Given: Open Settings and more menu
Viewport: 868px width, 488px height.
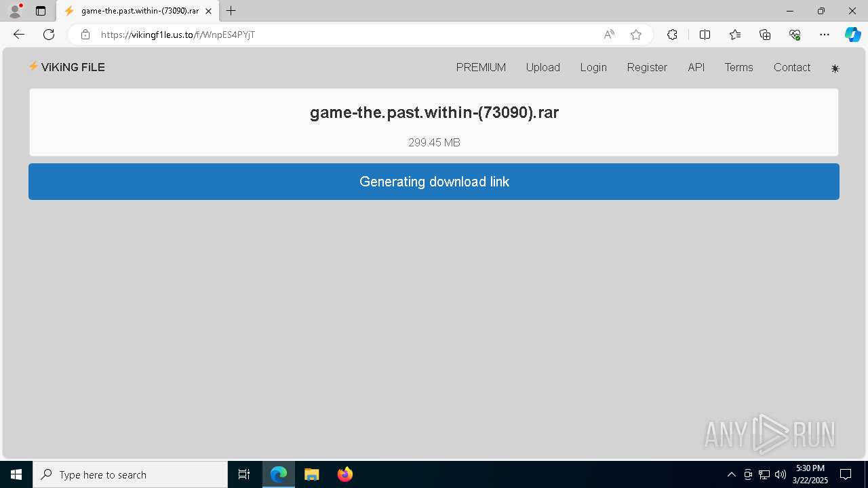Looking at the screenshot, I should coord(825,35).
